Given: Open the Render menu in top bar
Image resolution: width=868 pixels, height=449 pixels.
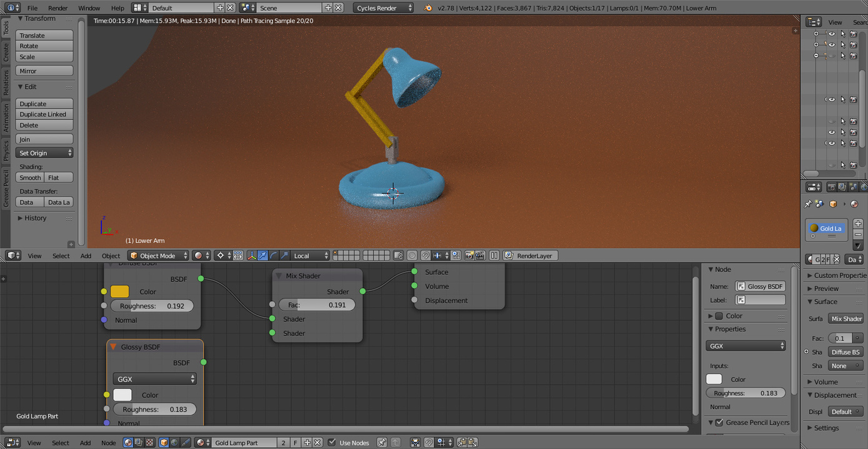Looking at the screenshot, I should coord(57,8).
